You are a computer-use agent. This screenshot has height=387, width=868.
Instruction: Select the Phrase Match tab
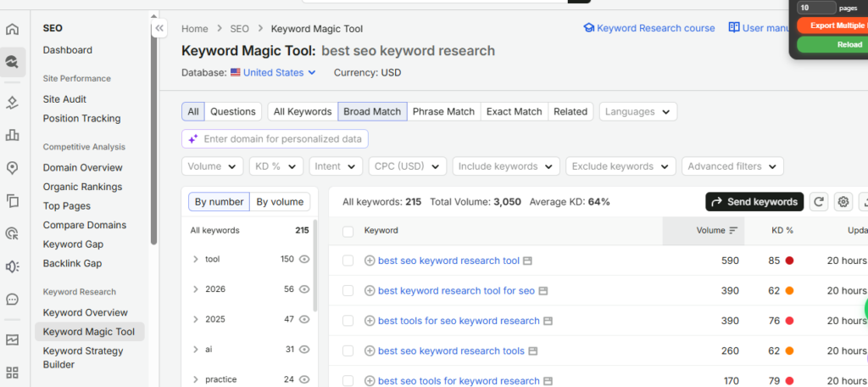(x=444, y=111)
